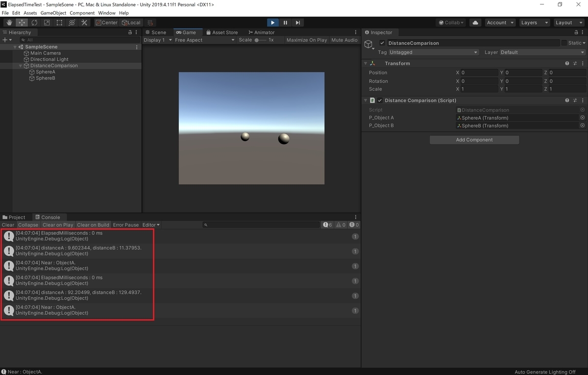The width and height of the screenshot is (588, 375).
Task: Collapse SampleScene in Hierarchy
Action: 15,47
